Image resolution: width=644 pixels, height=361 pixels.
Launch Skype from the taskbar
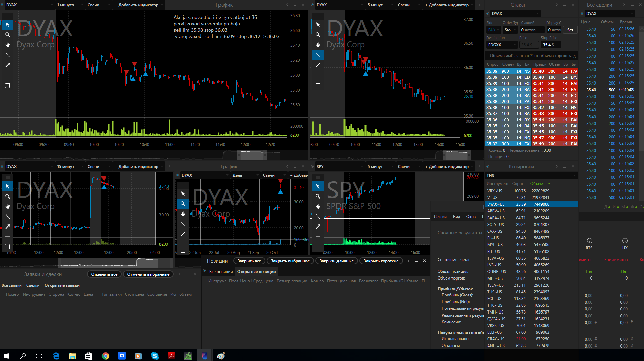[155, 356]
